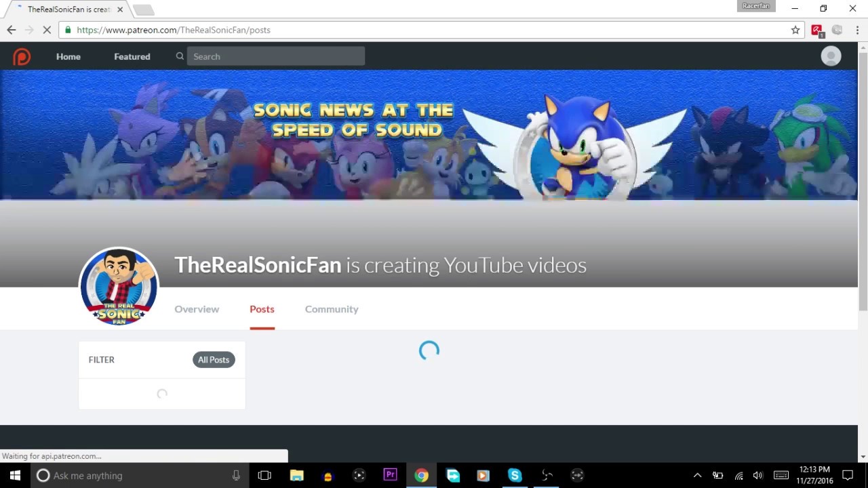Click the battery status tray icon

point(717,475)
